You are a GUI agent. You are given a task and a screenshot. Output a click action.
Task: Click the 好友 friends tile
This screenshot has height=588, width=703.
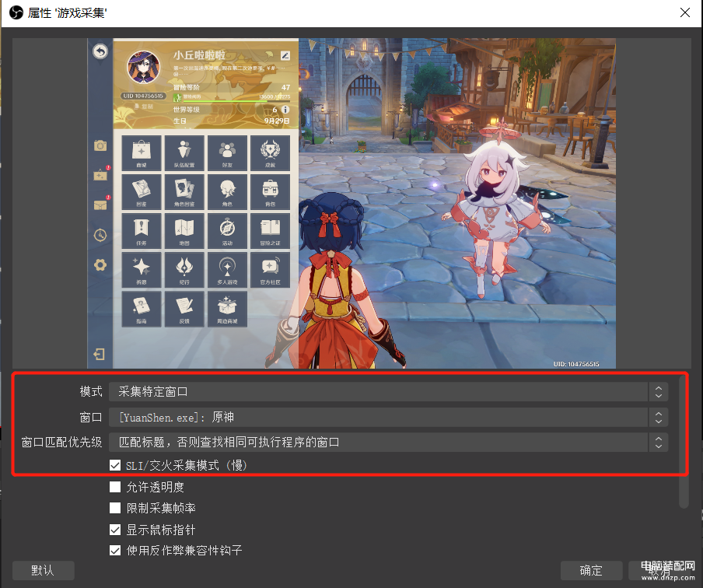(x=227, y=153)
